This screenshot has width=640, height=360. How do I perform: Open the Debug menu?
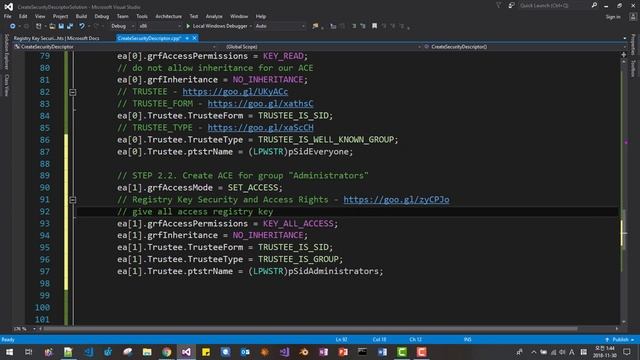[102, 16]
